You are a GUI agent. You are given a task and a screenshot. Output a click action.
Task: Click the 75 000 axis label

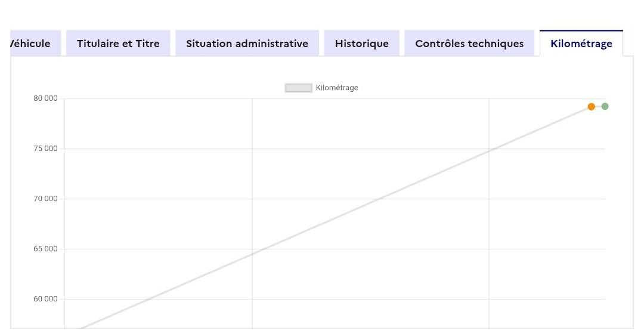click(45, 149)
